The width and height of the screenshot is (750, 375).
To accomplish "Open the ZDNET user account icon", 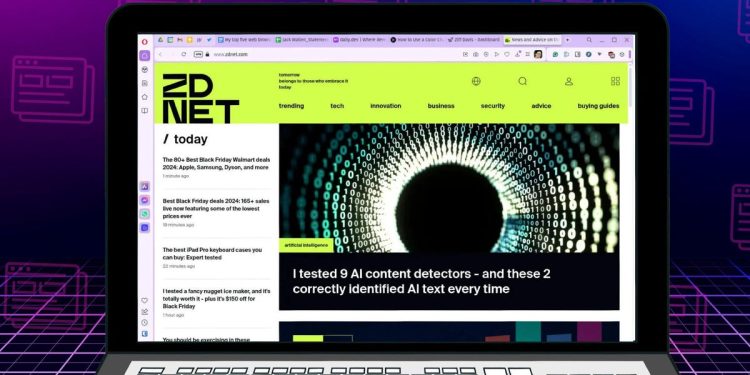I will coord(569,81).
